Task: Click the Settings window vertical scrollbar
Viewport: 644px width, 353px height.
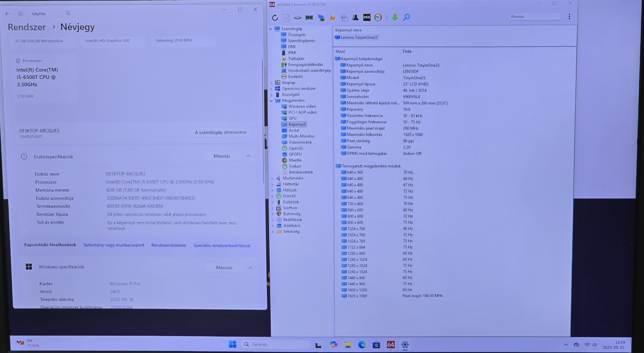Action: pyautogui.click(x=263, y=122)
